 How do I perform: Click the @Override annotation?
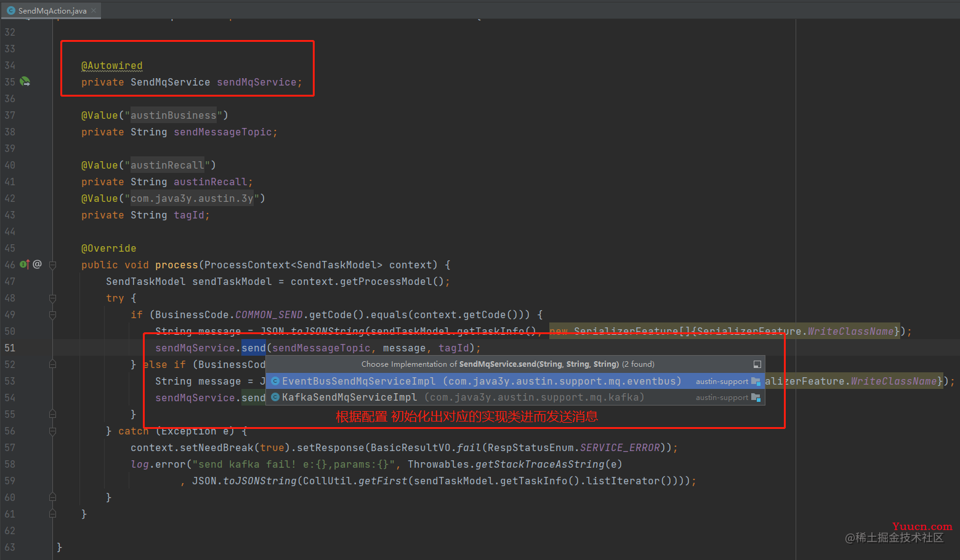click(108, 248)
